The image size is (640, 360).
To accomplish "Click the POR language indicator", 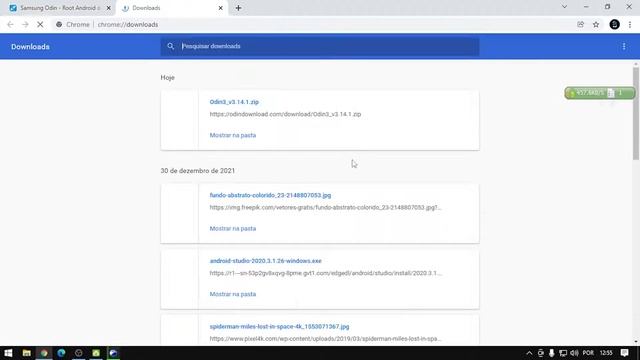I will 588,353.
